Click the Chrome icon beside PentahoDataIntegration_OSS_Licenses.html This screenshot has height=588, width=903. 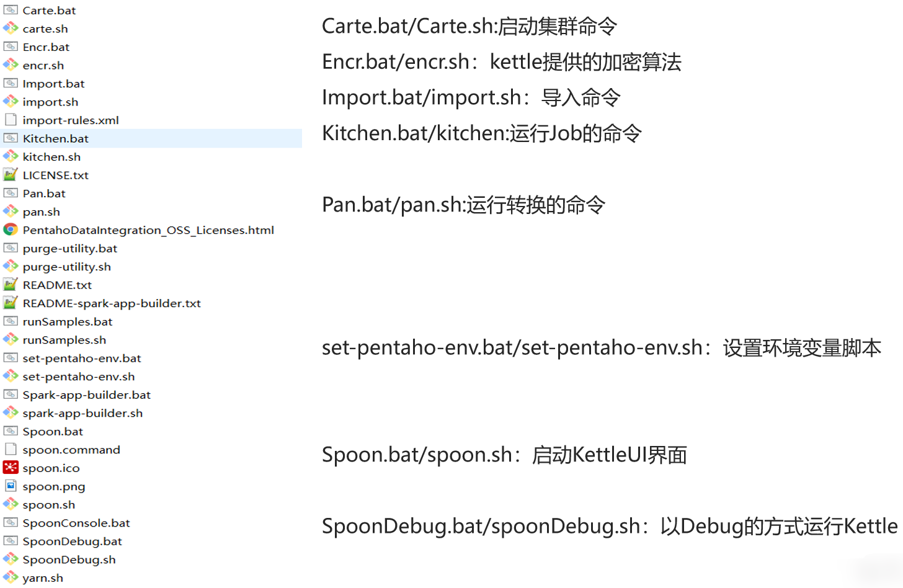[x=11, y=230]
